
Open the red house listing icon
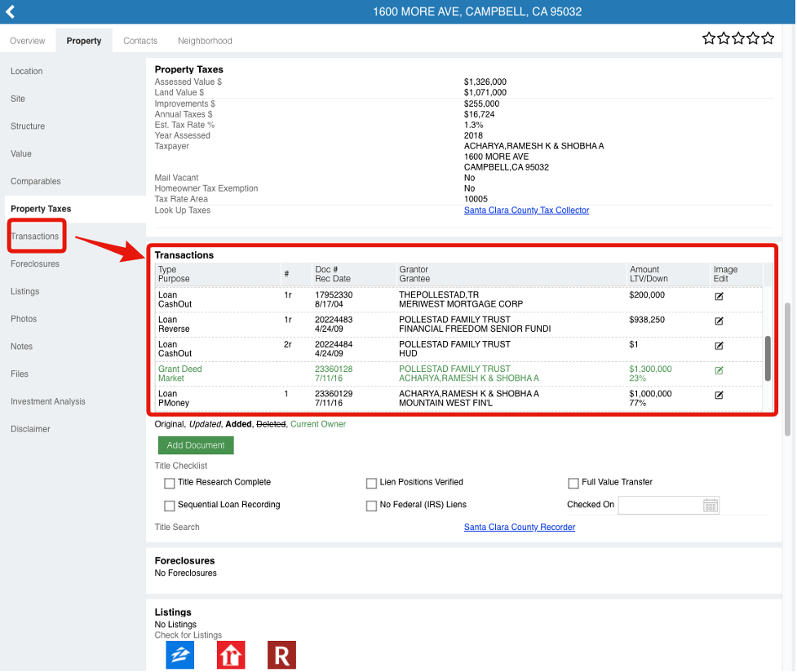[x=231, y=655]
